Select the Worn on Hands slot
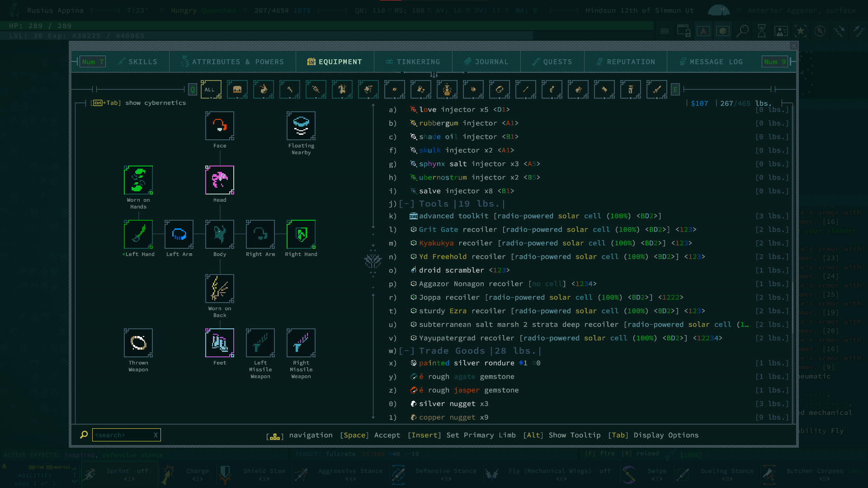The width and height of the screenshot is (868, 488). [138, 180]
